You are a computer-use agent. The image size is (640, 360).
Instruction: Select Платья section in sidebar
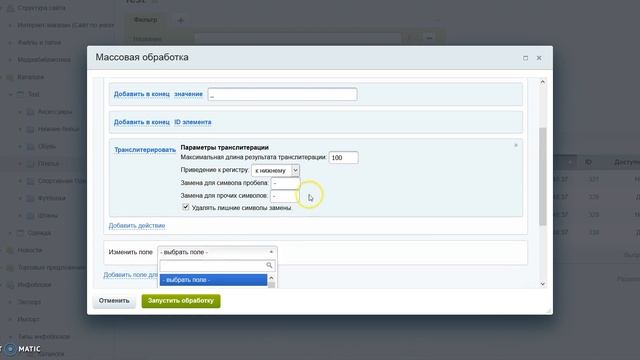coord(48,164)
